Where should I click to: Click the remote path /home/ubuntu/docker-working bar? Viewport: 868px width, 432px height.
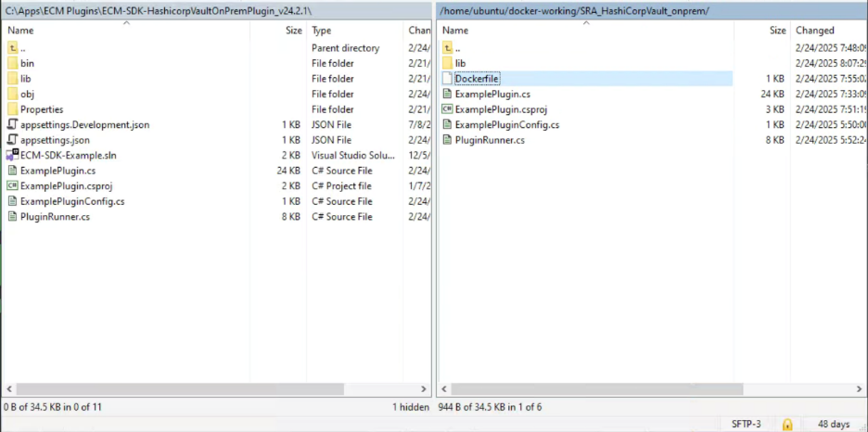tap(652, 10)
